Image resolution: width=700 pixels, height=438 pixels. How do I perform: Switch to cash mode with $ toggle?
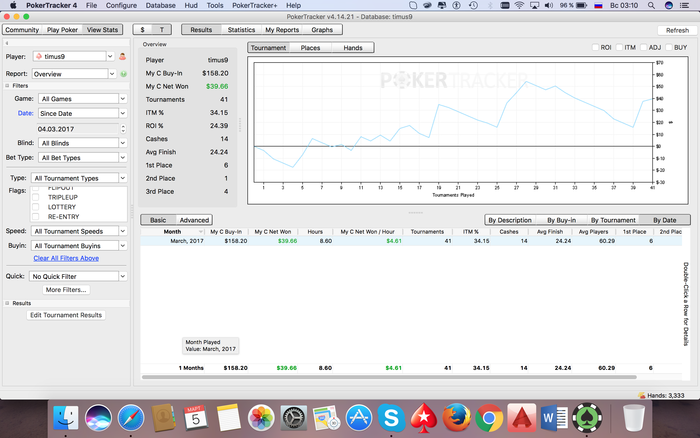click(142, 30)
